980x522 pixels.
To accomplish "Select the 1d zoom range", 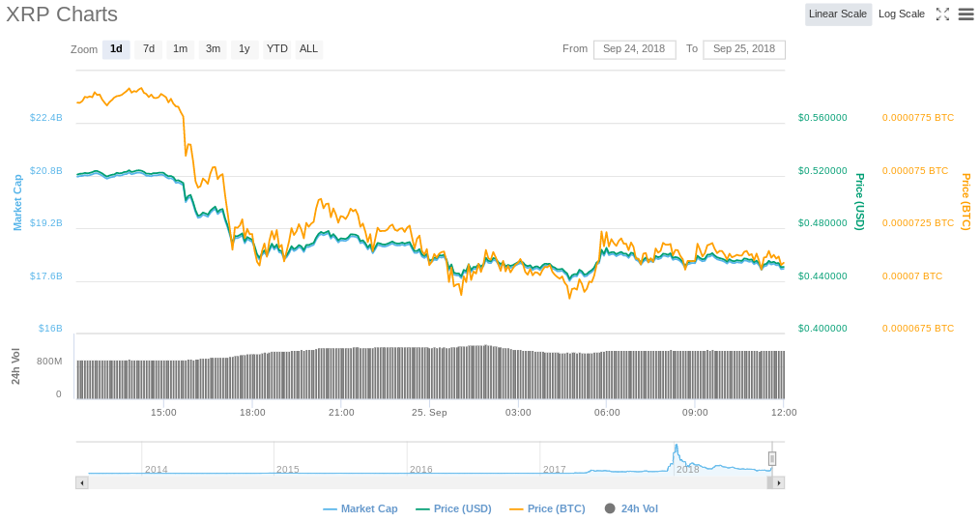I will [116, 49].
